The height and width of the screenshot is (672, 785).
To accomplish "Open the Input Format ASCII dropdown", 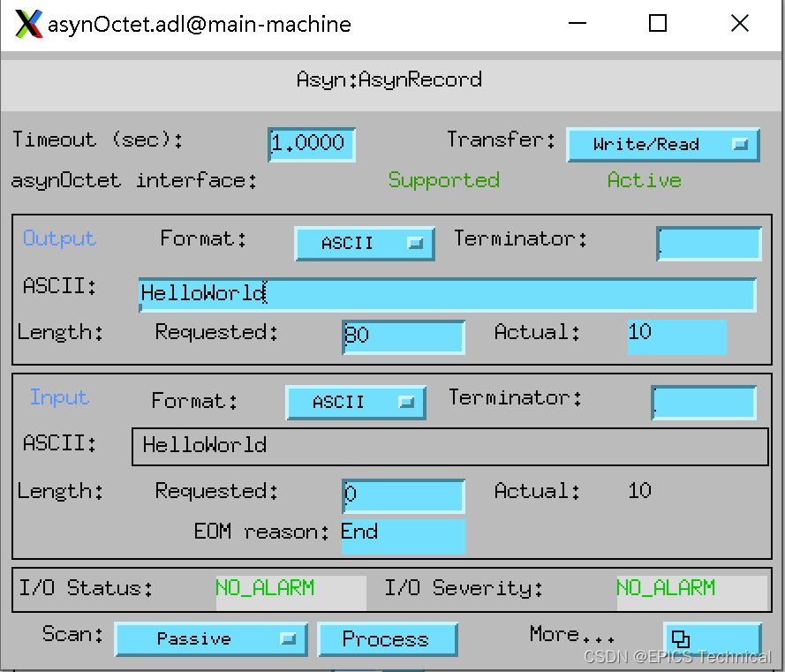I will click(356, 403).
